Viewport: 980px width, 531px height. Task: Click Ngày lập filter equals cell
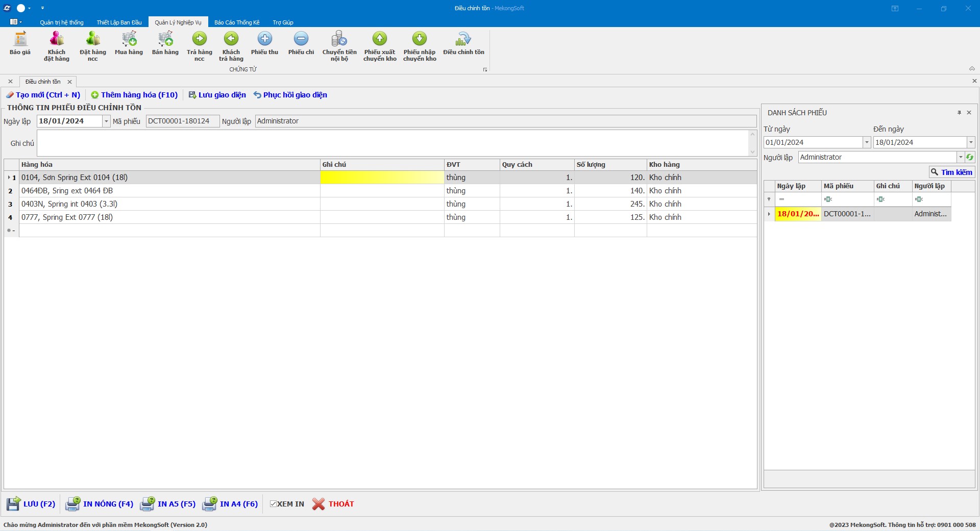coord(798,199)
